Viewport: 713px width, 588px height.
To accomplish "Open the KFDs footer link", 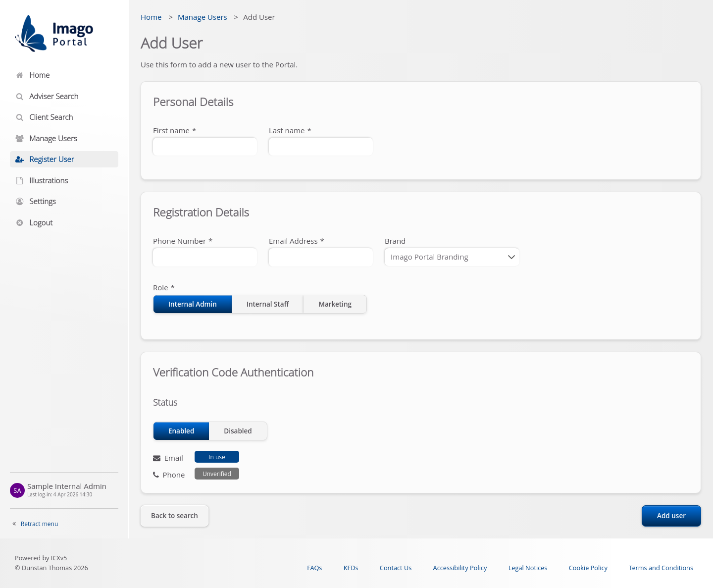I will pyautogui.click(x=351, y=568).
